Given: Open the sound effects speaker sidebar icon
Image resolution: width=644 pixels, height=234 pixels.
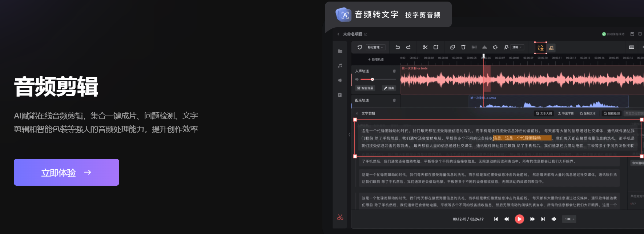Looking at the screenshot, I should point(340,80).
